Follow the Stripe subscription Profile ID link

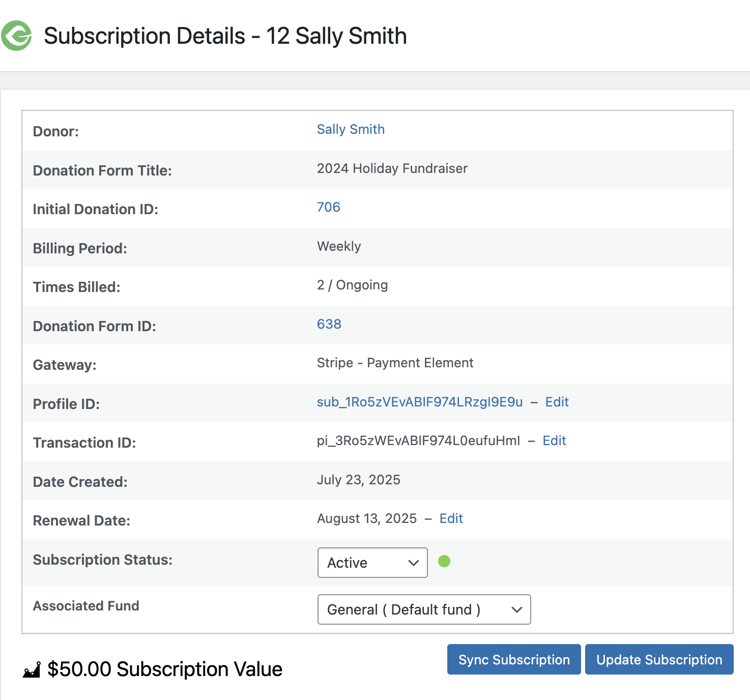click(x=419, y=402)
